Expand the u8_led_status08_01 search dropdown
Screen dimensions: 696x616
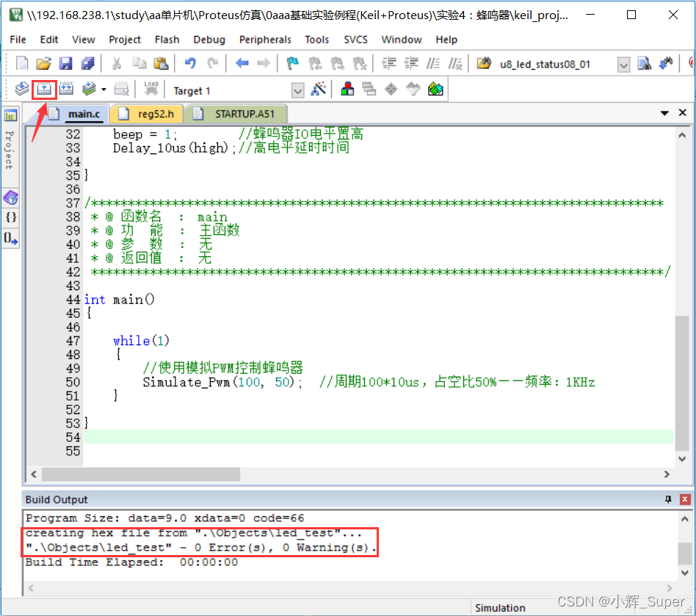(623, 65)
